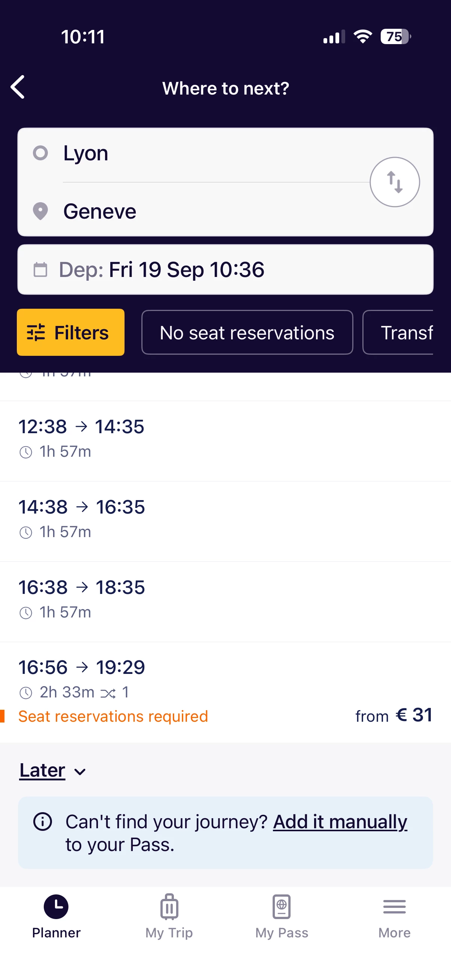Image resolution: width=451 pixels, height=980 pixels.
Task: Open the More menu tab
Action: (x=394, y=916)
